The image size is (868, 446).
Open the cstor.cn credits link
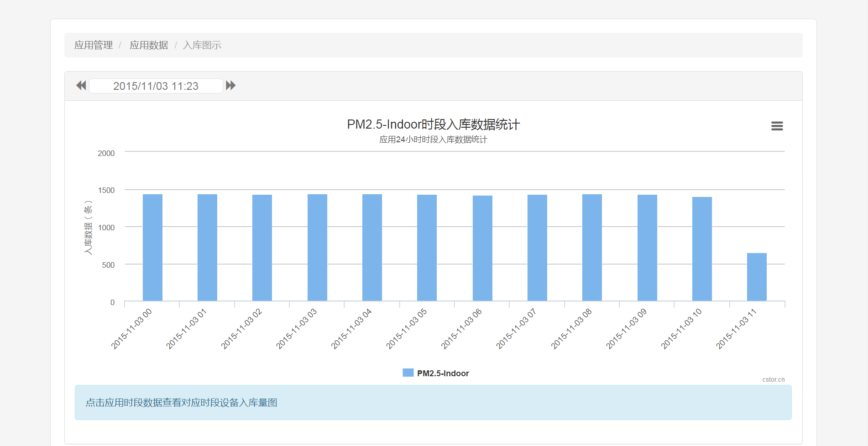[773, 379]
